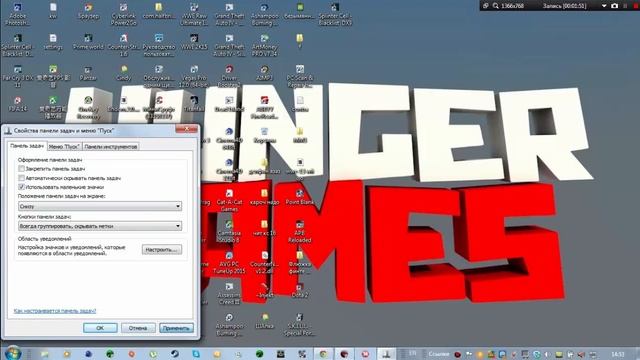Click the language indicator EN in taskbar
This screenshot has width=640, height=360.
[413, 353]
